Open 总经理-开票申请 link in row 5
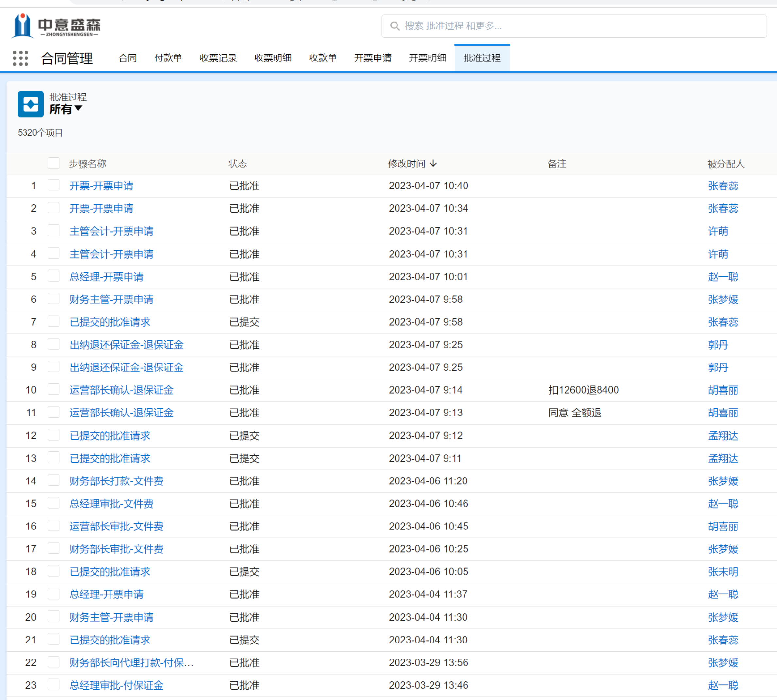The image size is (777, 700). click(106, 277)
